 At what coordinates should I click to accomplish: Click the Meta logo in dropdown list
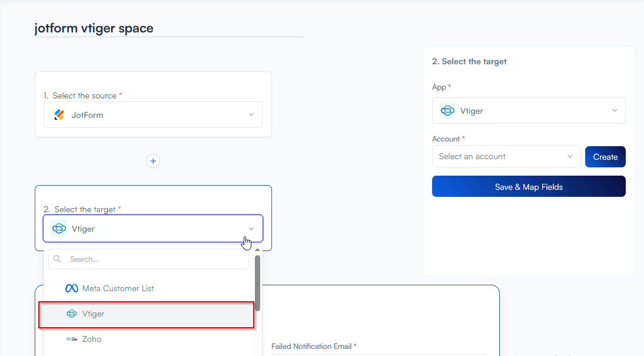72,288
